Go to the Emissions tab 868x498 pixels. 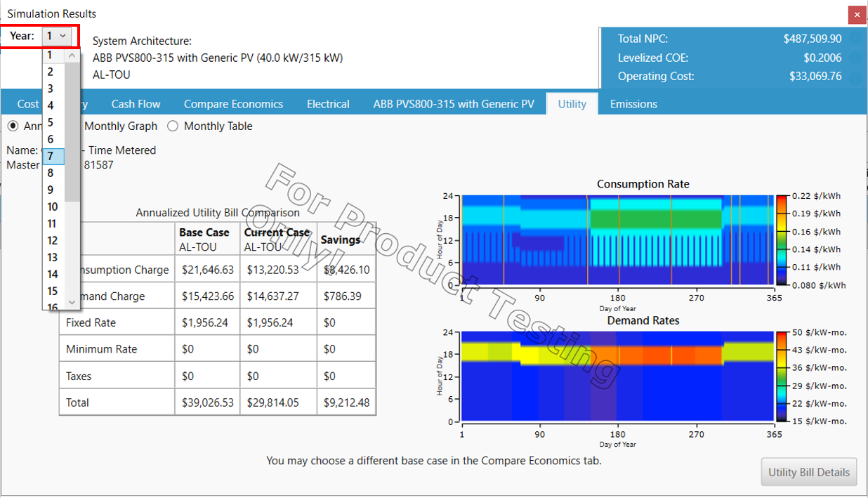[x=633, y=104]
